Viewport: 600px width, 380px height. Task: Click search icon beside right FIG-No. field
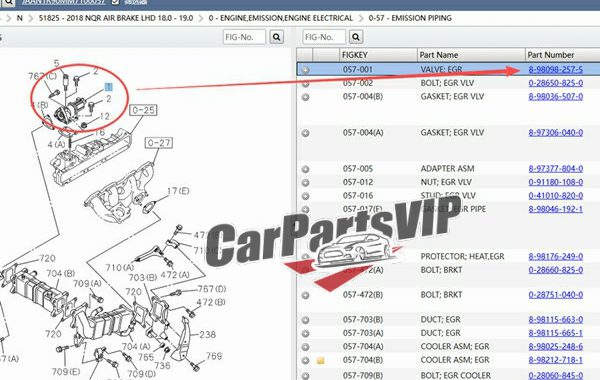click(x=356, y=37)
